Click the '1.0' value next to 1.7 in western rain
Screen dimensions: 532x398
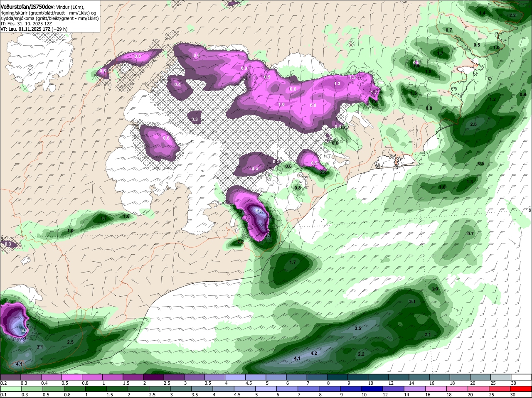pos(126,216)
